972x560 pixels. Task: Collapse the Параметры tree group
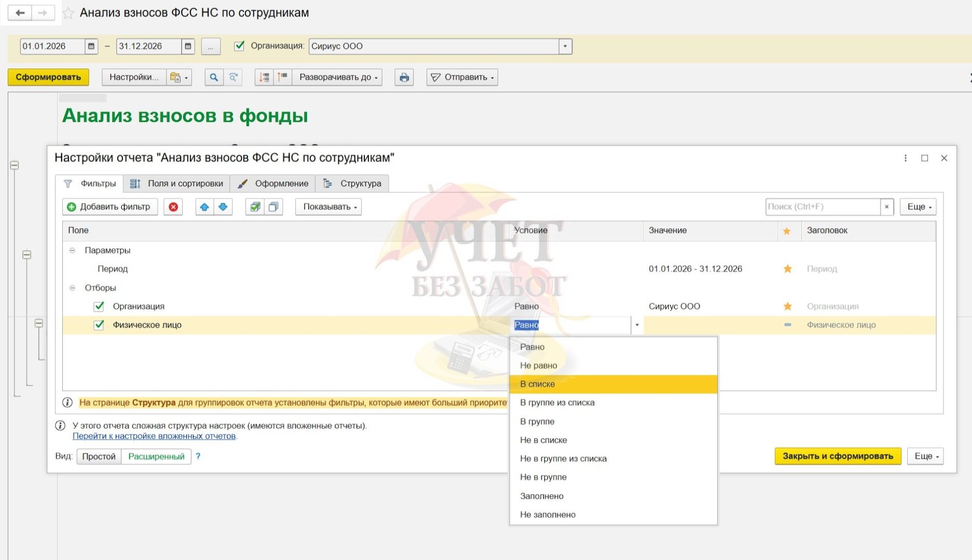pyautogui.click(x=73, y=250)
